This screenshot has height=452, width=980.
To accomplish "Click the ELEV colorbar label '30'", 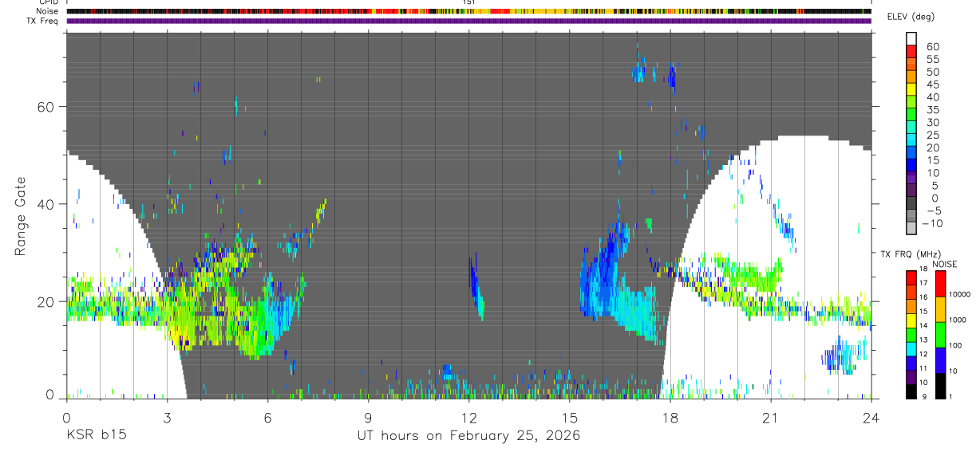I will pyautogui.click(x=931, y=123).
